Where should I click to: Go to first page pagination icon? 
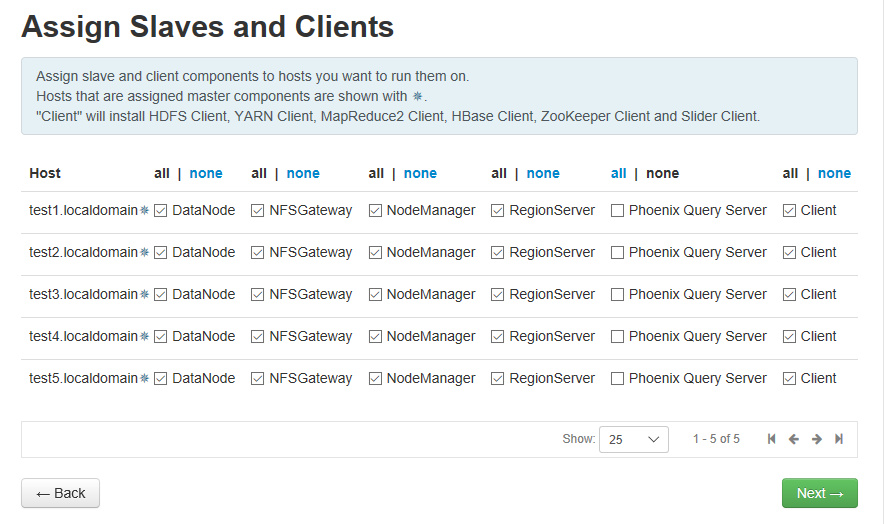(x=772, y=439)
